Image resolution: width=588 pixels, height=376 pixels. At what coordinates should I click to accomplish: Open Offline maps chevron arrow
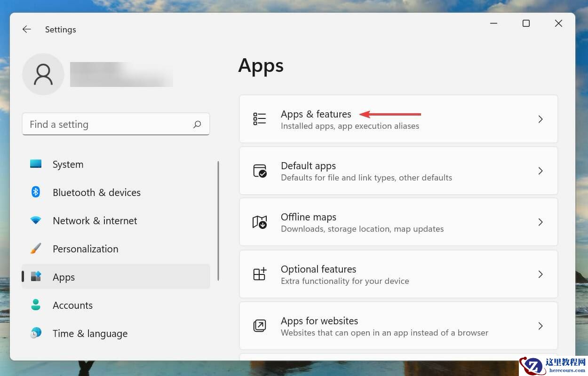(540, 222)
